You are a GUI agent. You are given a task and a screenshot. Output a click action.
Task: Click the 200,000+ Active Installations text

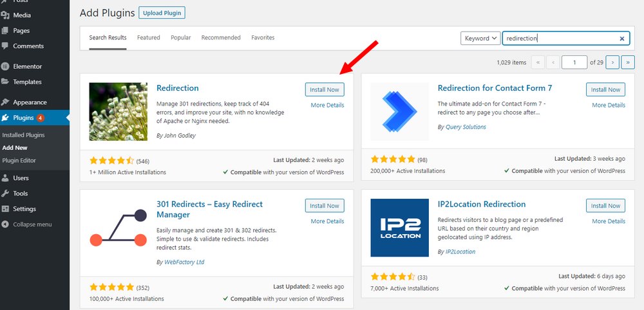(x=408, y=171)
